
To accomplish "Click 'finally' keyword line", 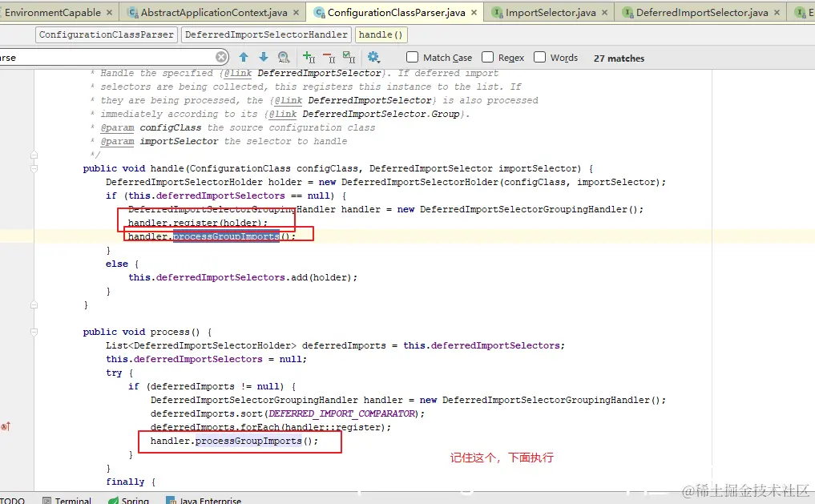I will pos(125,482).
